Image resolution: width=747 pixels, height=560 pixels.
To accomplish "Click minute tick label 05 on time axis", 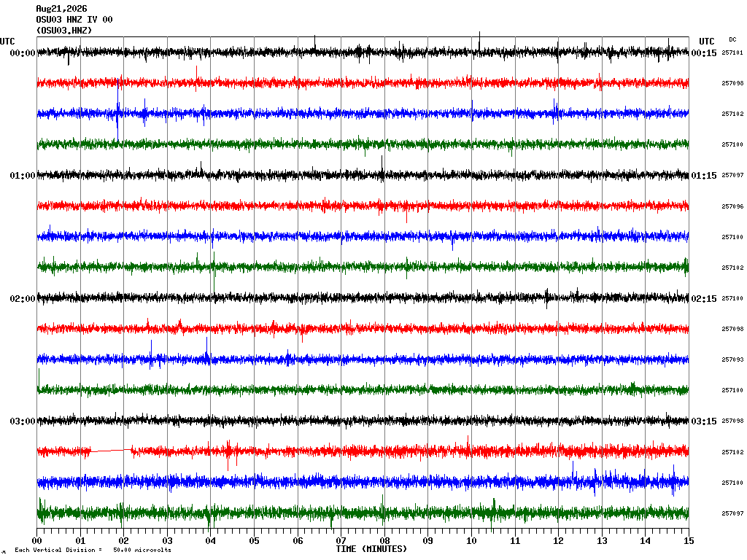I will tap(255, 541).
